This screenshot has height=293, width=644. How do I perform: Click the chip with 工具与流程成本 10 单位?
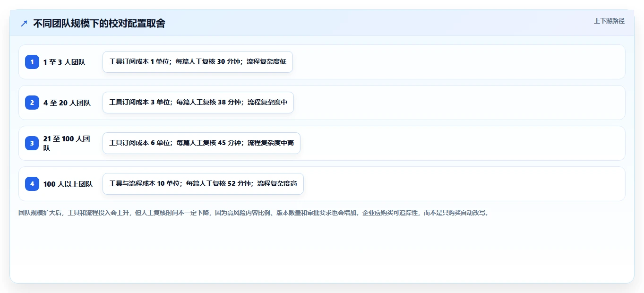click(203, 184)
